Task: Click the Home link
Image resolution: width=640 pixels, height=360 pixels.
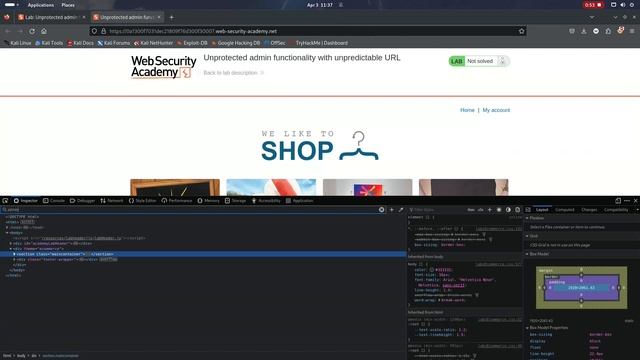Action: pyautogui.click(x=467, y=110)
